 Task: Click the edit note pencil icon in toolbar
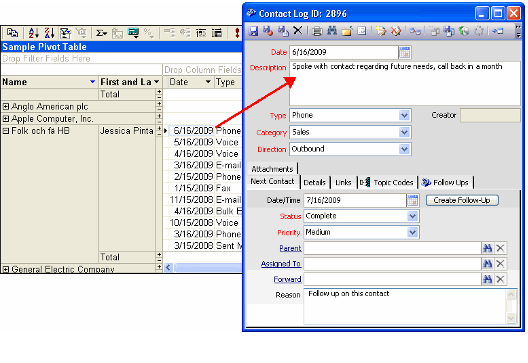(x=381, y=31)
